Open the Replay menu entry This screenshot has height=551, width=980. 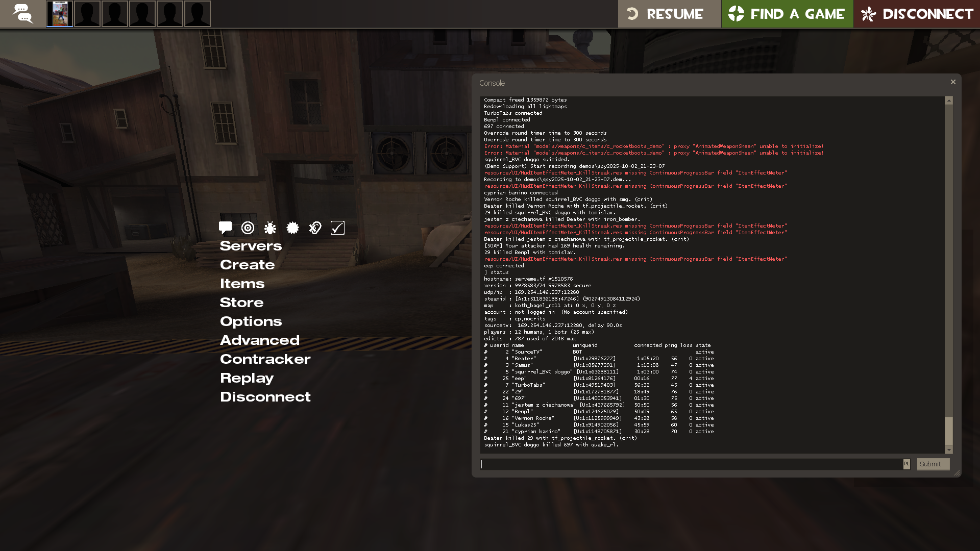247,378
